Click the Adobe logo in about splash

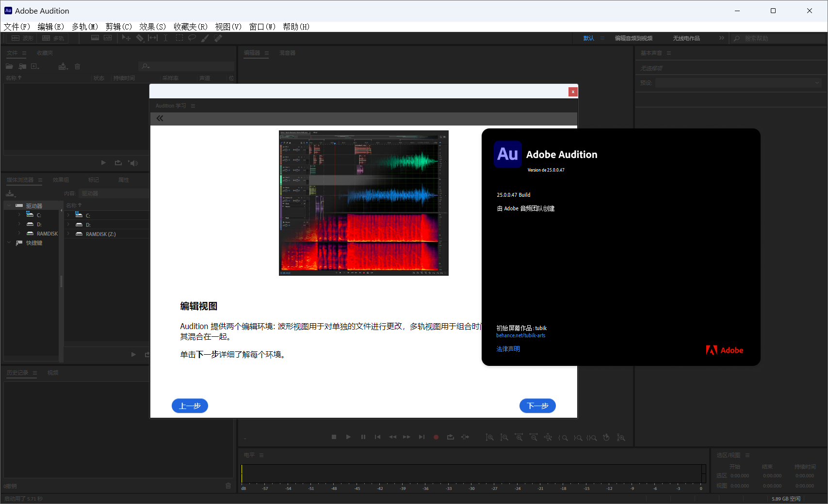(724, 350)
